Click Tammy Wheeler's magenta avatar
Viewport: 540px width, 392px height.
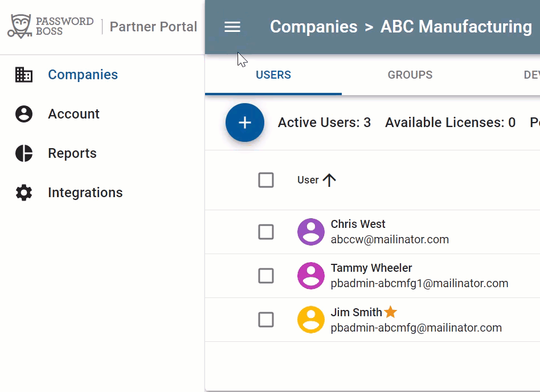click(311, 276)
